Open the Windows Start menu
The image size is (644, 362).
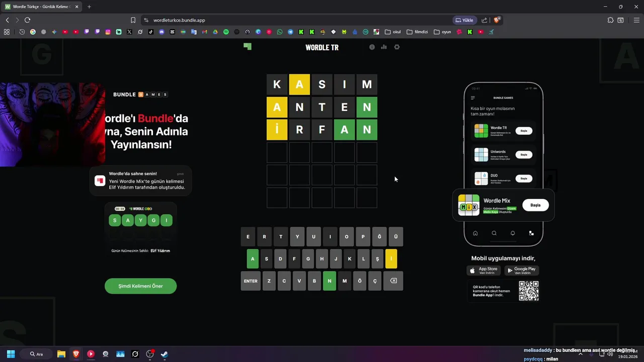pos(11,354)
